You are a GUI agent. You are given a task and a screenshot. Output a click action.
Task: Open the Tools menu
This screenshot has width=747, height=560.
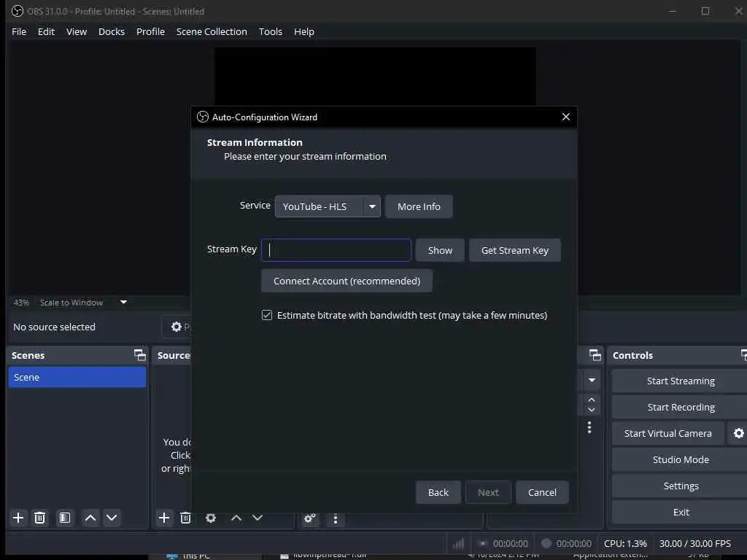270,31
